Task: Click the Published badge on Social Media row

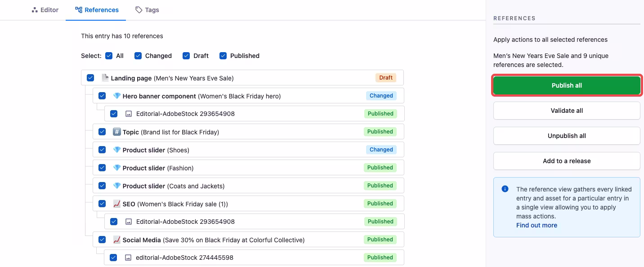Action: [380, 240]
